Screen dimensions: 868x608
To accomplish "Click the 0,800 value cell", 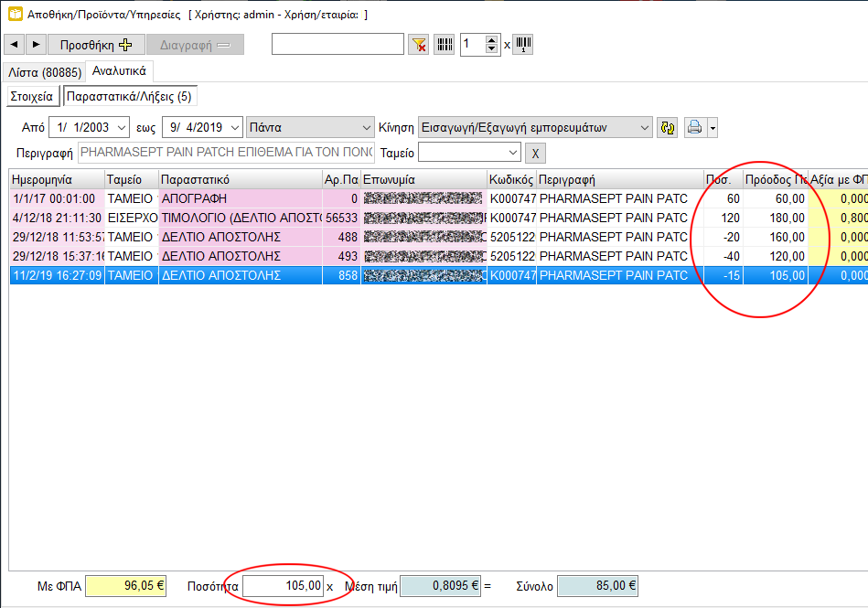I will [x=838, y=218].
